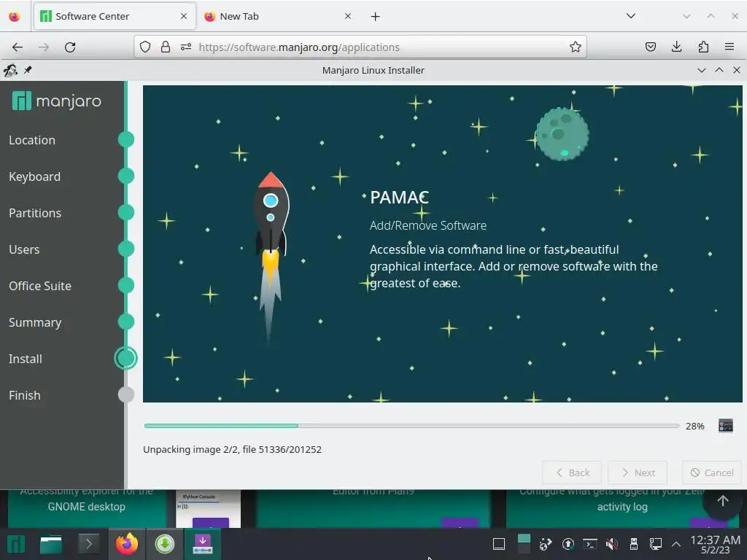
Task: Open the site permissions icon in address bar
Action: pos(186,47)
